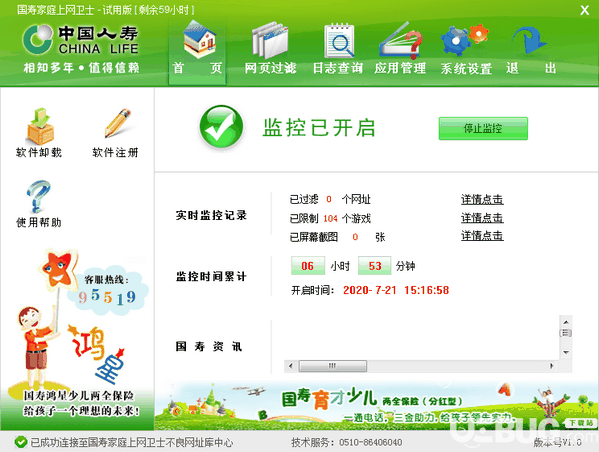Image resolution: width=599 pixels, height=452 pixels.
Task: Click the right arrow of horizontal scrollbar
Action: click(x=552, y=366)
